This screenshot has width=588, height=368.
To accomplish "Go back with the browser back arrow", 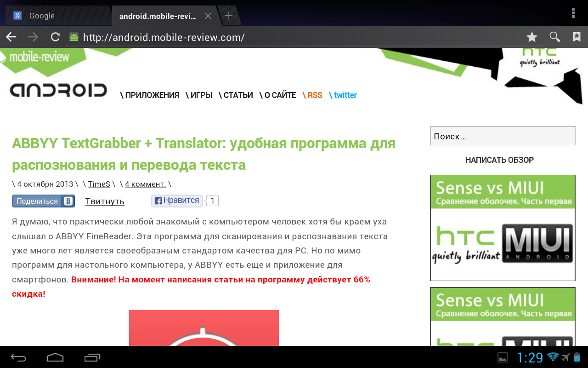I will tap(11, 37).
